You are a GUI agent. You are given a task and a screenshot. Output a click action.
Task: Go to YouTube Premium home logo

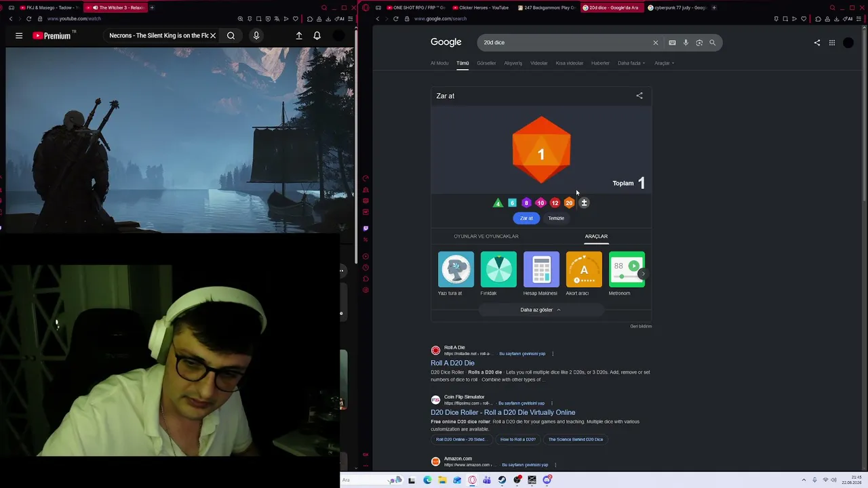[52, 35]
